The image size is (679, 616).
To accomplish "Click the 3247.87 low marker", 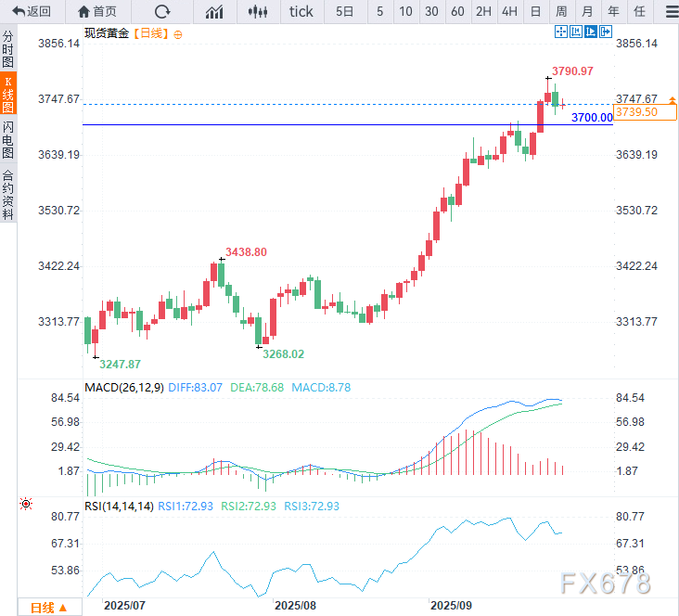I will click(120, 365).
